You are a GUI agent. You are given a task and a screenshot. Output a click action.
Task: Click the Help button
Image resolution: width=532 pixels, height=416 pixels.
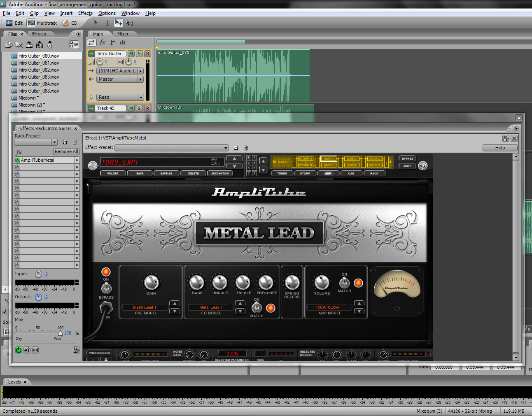pos(500,148)
